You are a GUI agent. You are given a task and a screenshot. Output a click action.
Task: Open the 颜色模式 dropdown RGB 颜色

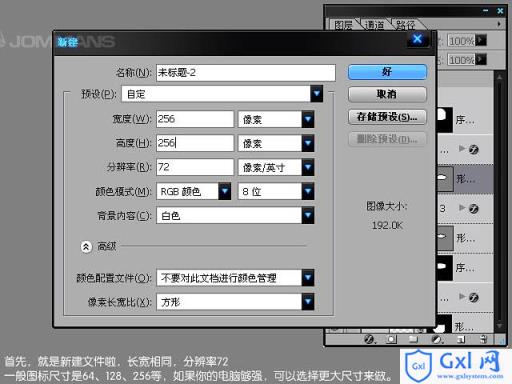193,191
